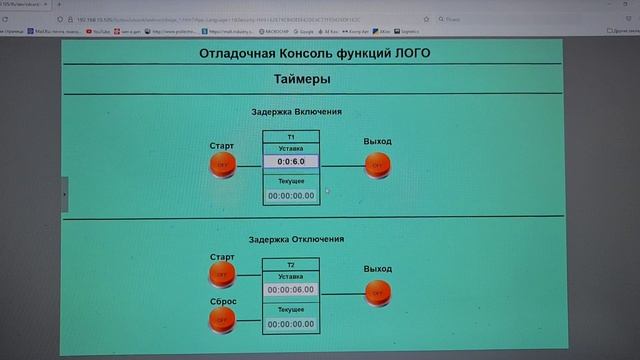
Task: Click the padlock site info icon
Action: [70, 19]
